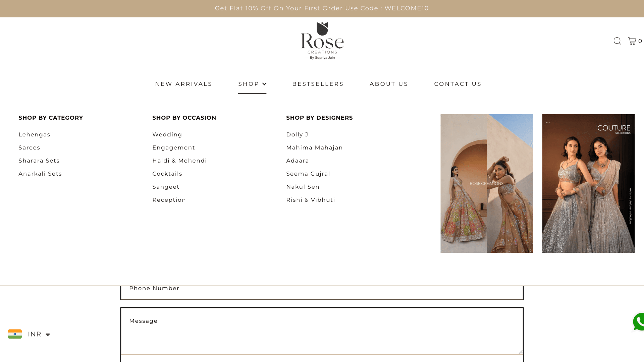Open the BESTSELLERS menu item
This screenshot has width=644, height=362.
(318, 84)
